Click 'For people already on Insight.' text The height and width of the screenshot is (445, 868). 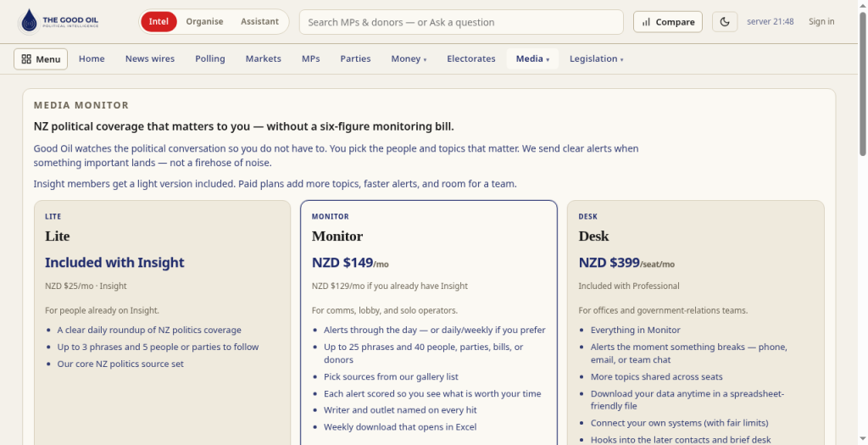(x=102, y=310)
